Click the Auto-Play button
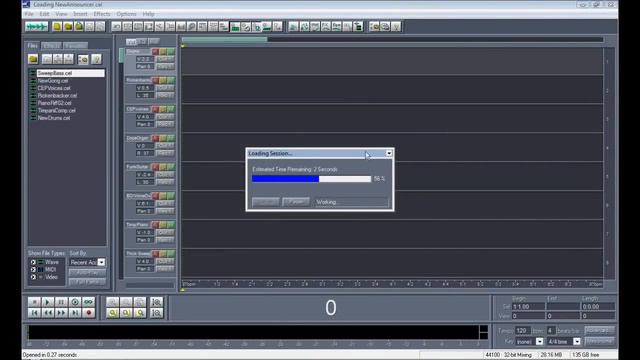Viewport: 640px width, 360px height. 87,272
